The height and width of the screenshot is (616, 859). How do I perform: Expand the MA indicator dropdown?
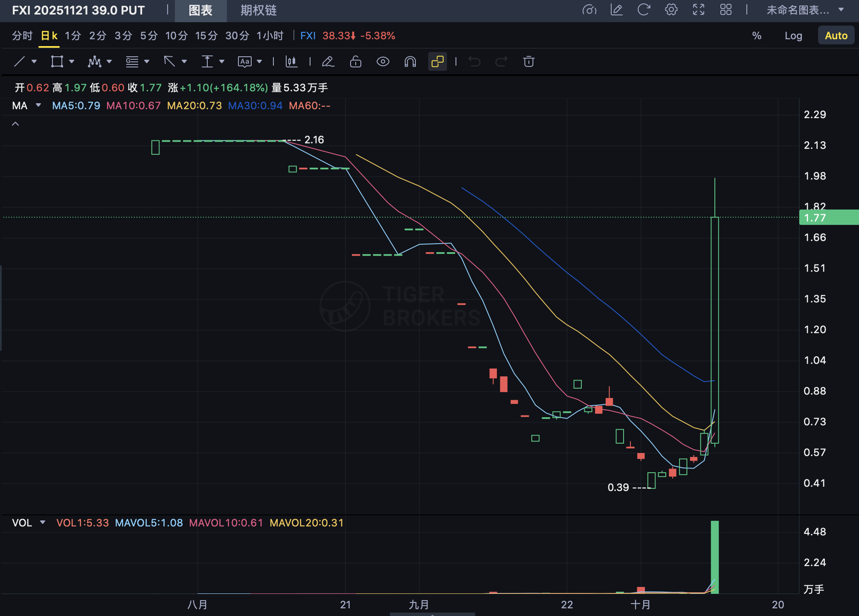[x=38, y=105]
